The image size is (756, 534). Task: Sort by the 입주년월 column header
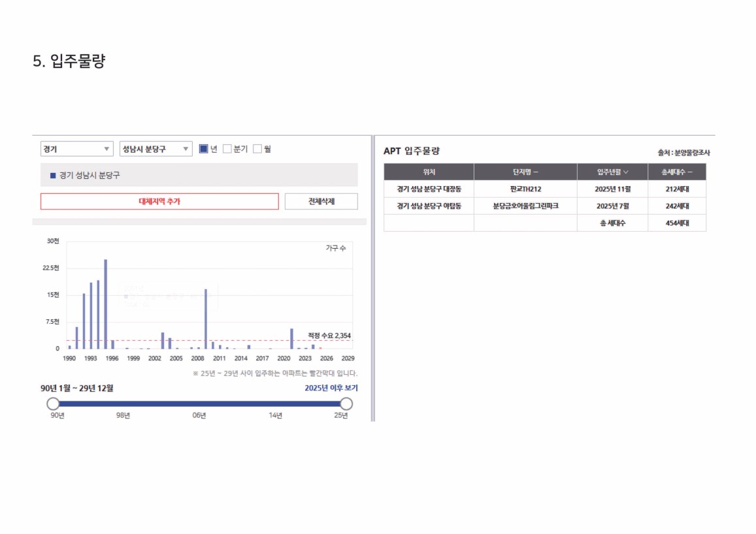click(612, 172)
